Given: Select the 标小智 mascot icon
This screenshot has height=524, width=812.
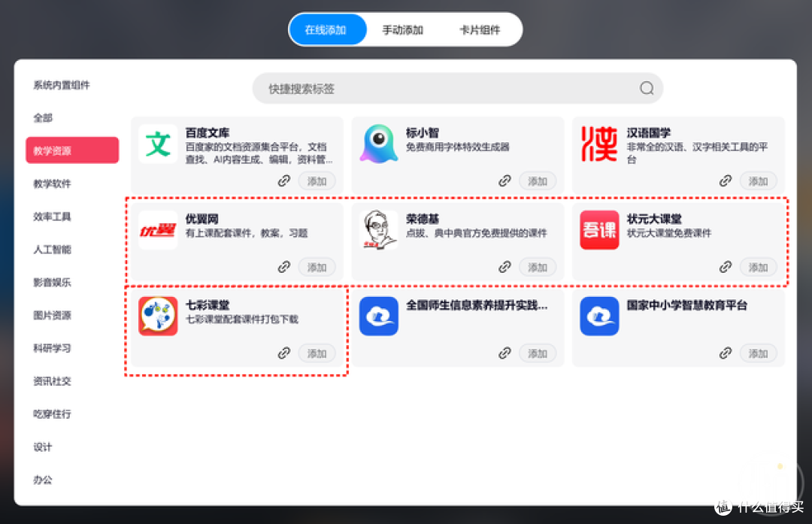Looking at the screenshot, I should (x=379, y=144).
